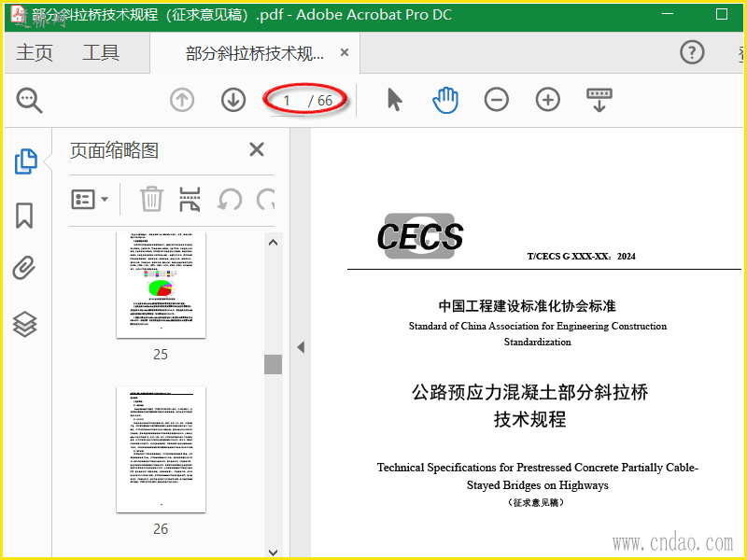Click the thumbnail panel scrollbar handle
This screenshot has width=747, height=560.
click(x=273, y=364)
